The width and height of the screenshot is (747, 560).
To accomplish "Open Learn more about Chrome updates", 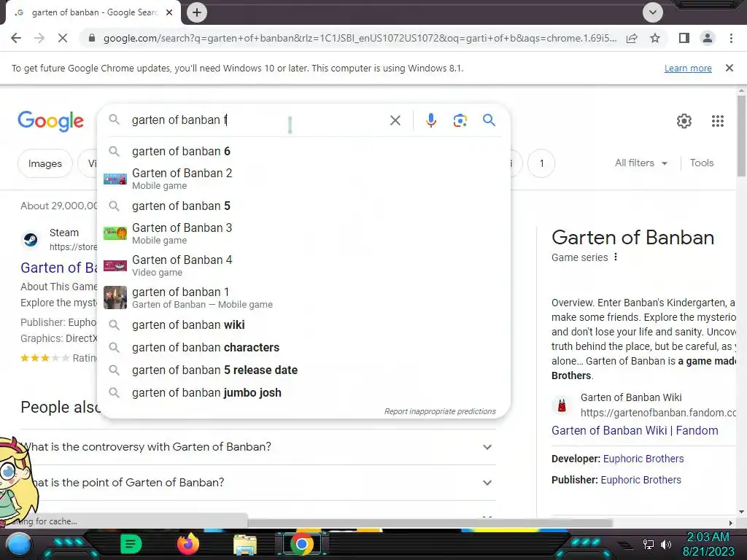I will click(688, 68).
